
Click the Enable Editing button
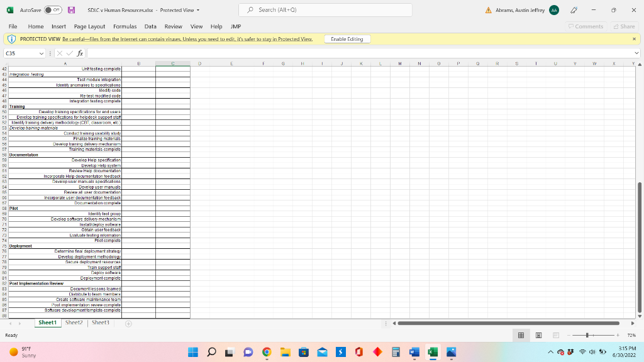click(x=347, y=38)
